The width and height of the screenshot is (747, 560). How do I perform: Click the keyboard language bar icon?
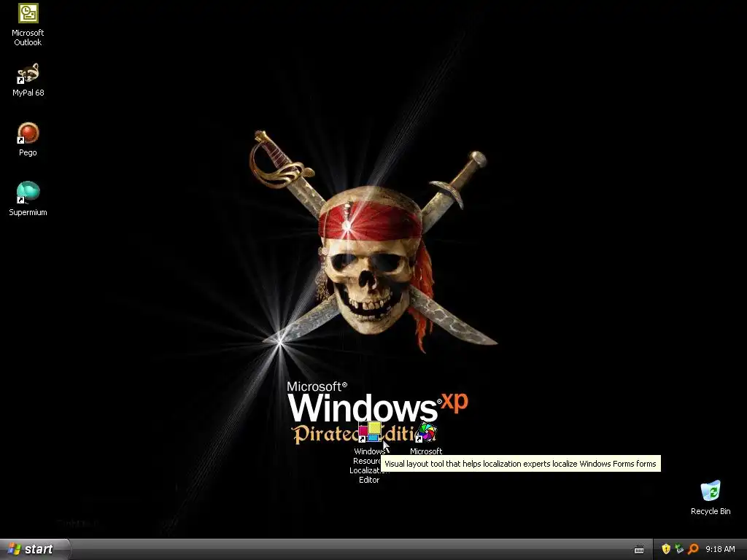(639, 550)
